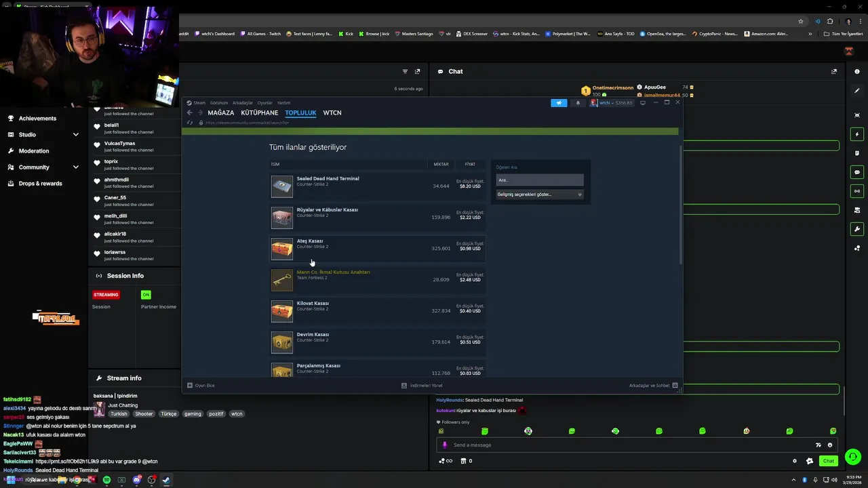Open Oyunlar menu in Steam
This screenshot has height=488, width=868.
coord(264,103)
